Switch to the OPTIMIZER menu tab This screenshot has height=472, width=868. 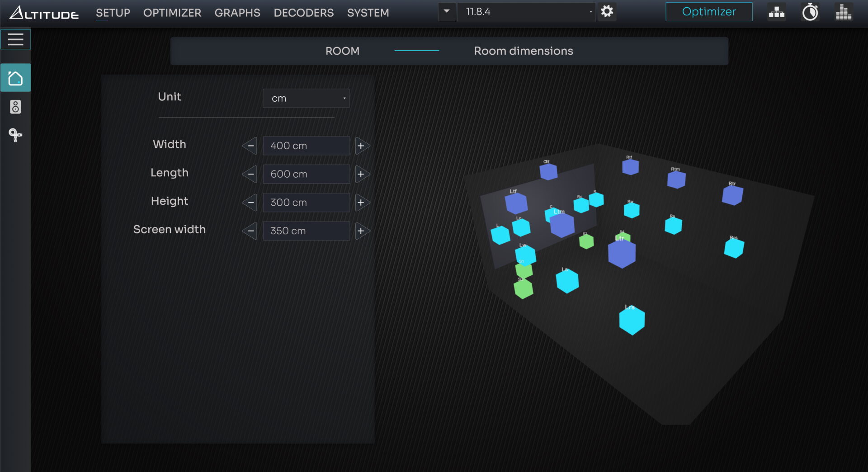click(x=172, y=13)
